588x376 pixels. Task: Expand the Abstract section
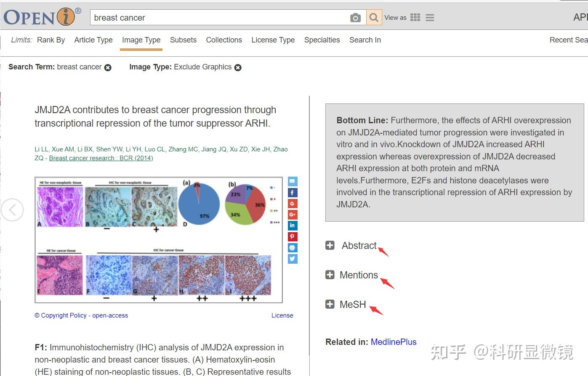[x=330, y=245]
